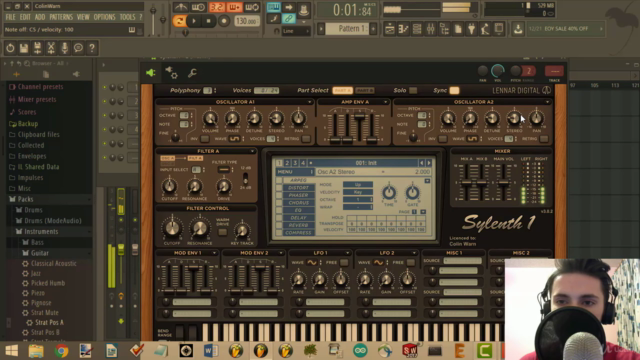Open the VIEW menu
The height and width of the screenshot is (360, 640).
click(83, 17)
